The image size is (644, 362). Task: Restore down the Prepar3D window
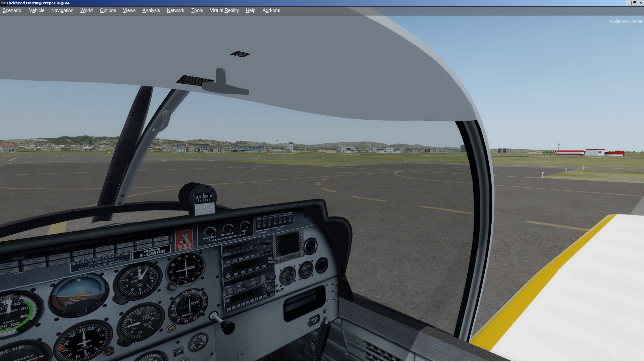[x=634, y=3]
